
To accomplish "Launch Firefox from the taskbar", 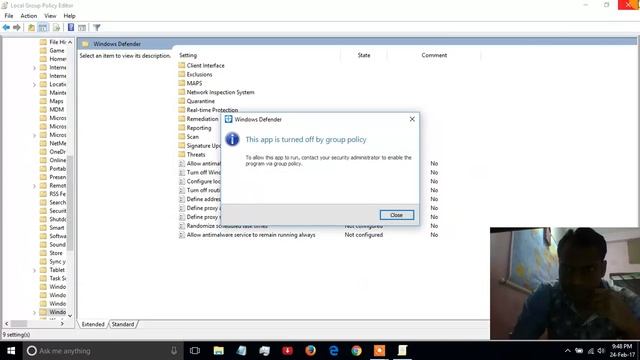I will tap(310, 351).
